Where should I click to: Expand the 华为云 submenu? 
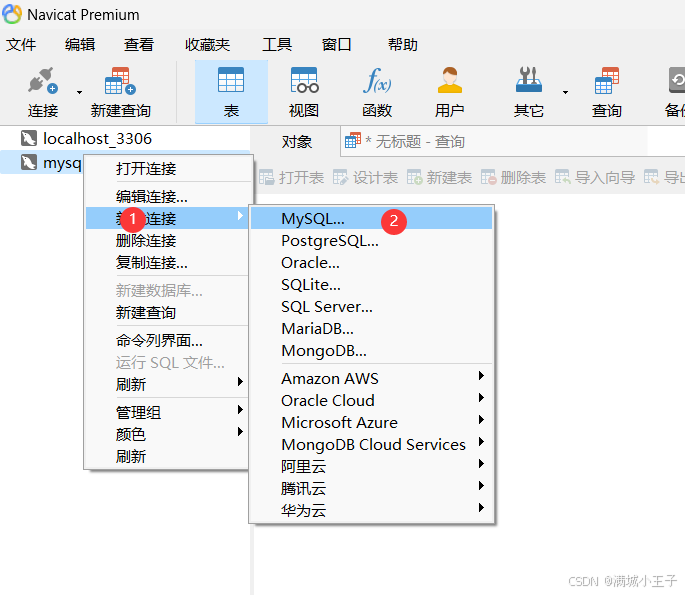click(371, 510)
